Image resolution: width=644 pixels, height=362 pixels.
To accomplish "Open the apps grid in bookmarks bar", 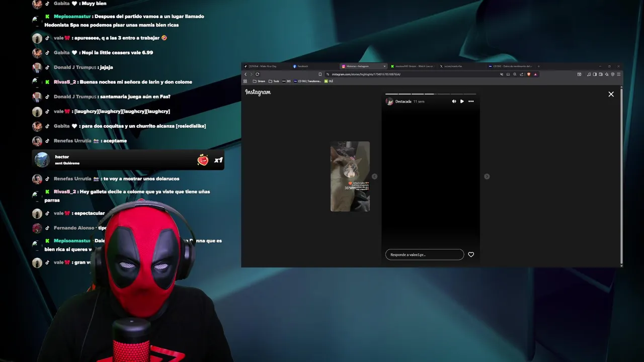I will coord(246,81).
